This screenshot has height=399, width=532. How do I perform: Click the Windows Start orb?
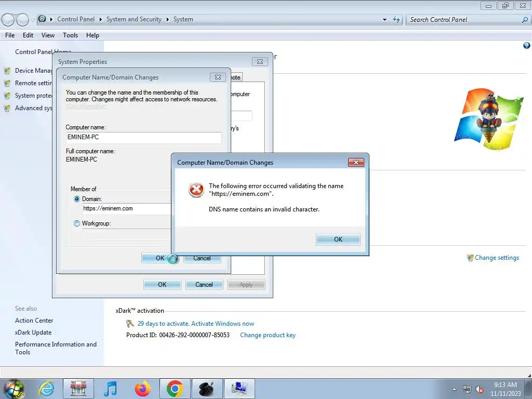(14, 389)
